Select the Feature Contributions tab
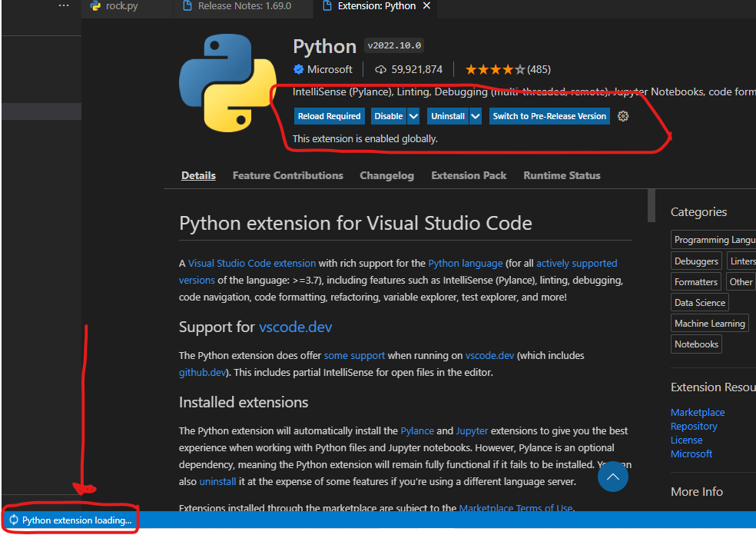Screen dimensions: 756x535 pyautogui.click(x=287, y=175)
